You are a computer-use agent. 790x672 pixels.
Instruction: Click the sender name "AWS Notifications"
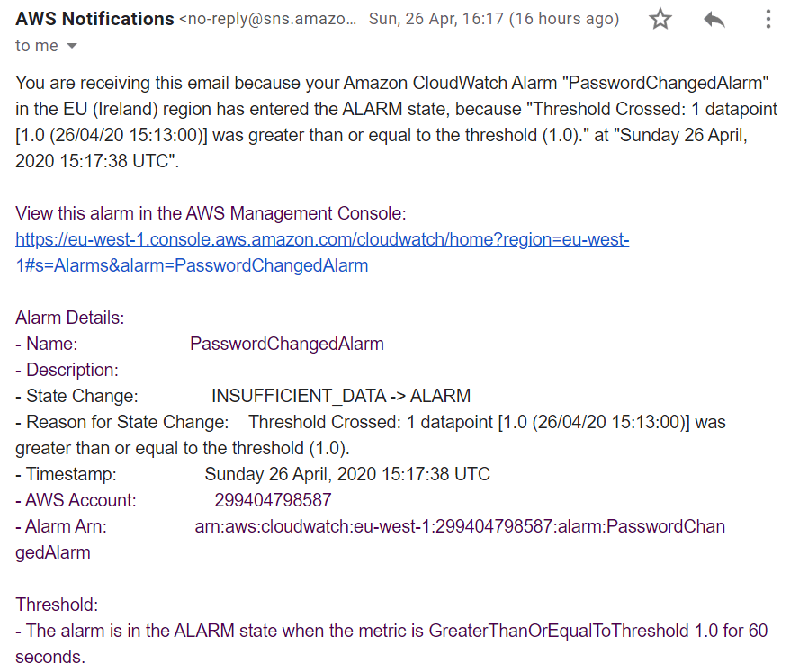94,19
